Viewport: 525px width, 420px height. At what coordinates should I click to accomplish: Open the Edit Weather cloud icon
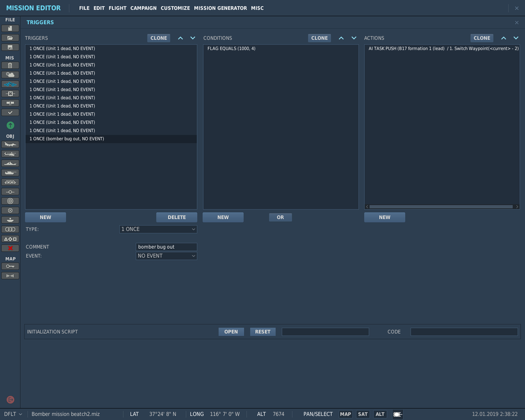click(10, 75)
